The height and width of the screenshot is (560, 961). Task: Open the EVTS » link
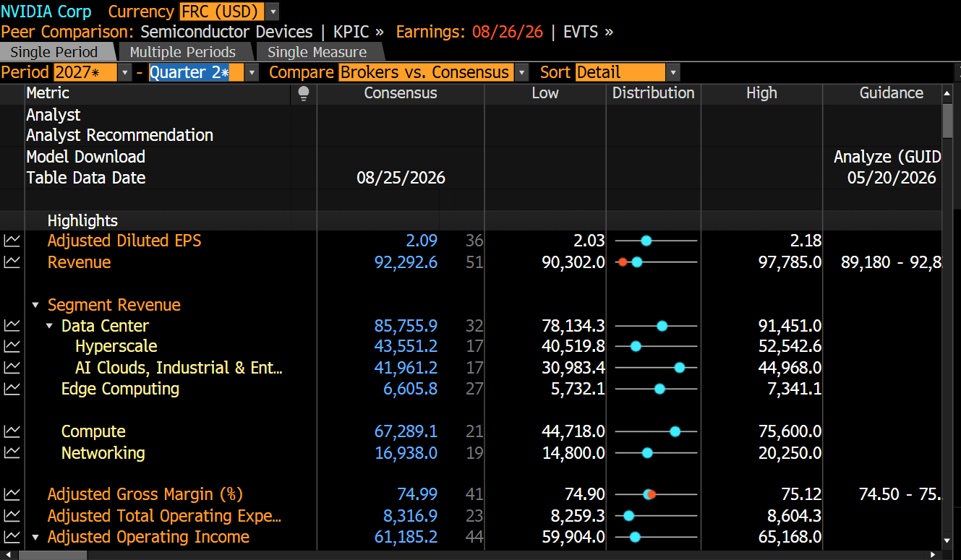point(589,32)
